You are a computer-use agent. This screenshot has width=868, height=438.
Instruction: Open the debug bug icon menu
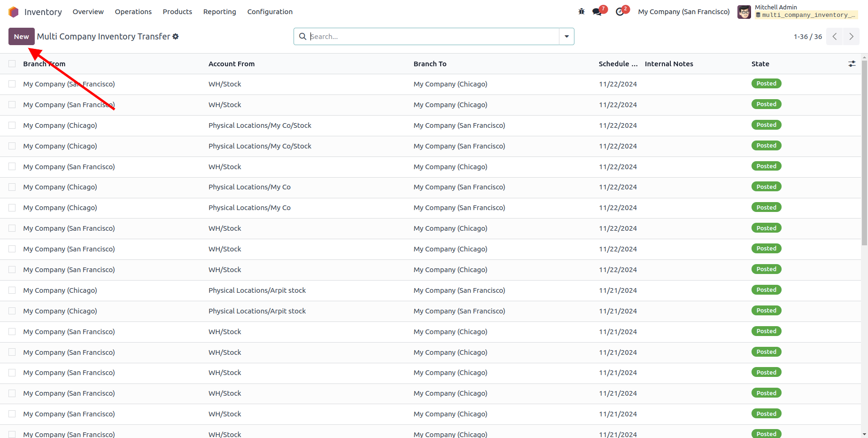[x=581, y=12]
